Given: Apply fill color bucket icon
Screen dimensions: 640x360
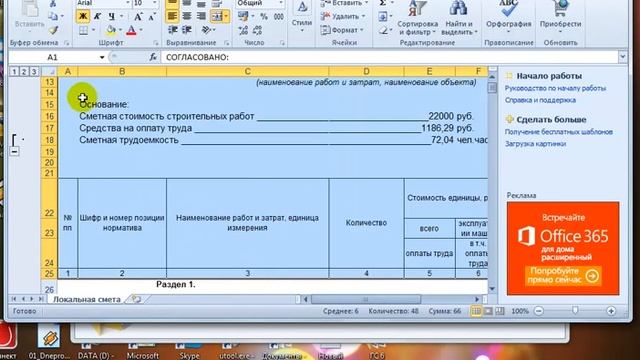Looking at the screenshot, I should [x=111, y=31].
